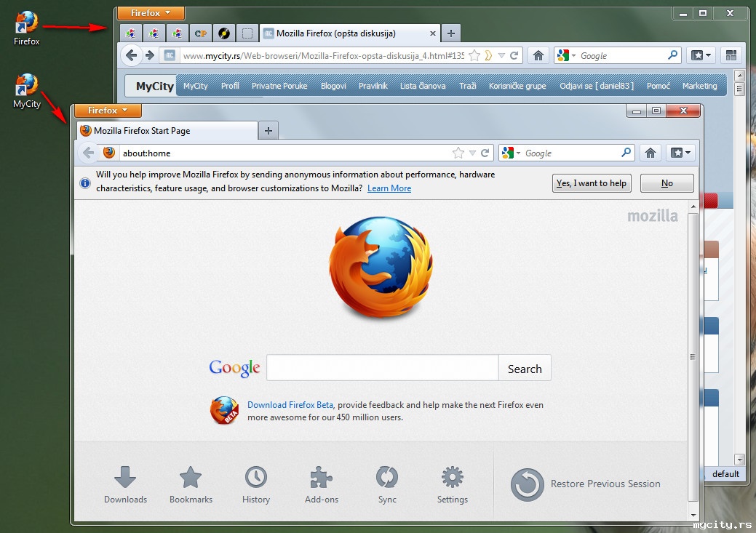Screen dimensions: 756x533
Task: Open Bookmarks from start page
Action: [x=191, y=485]
